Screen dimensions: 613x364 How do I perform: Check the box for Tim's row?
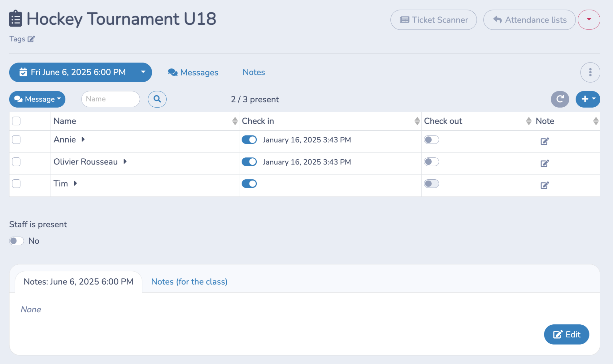(x=16, y=184)
